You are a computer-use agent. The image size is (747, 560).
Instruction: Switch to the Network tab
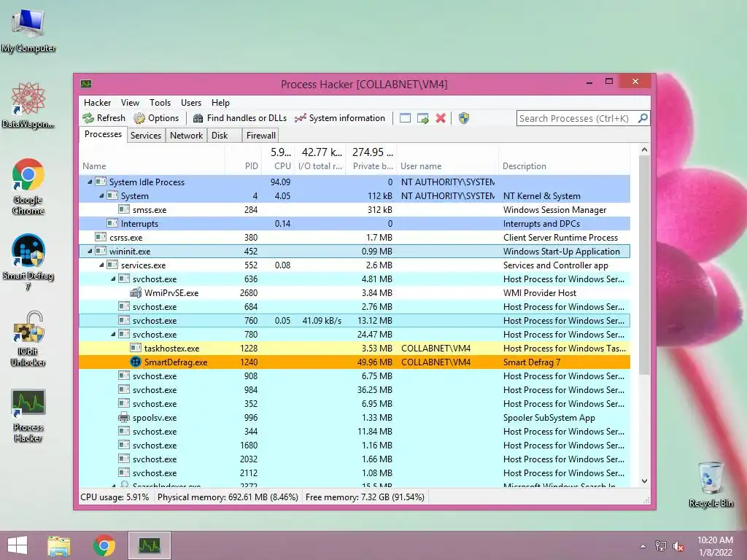pos(186,135)
